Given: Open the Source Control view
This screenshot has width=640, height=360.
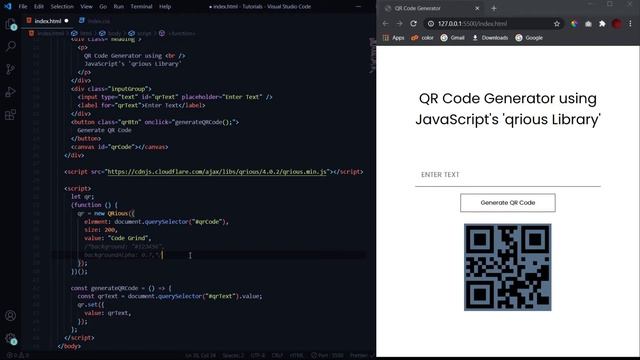Looking at the screenshot, I should tap(11, 69).
